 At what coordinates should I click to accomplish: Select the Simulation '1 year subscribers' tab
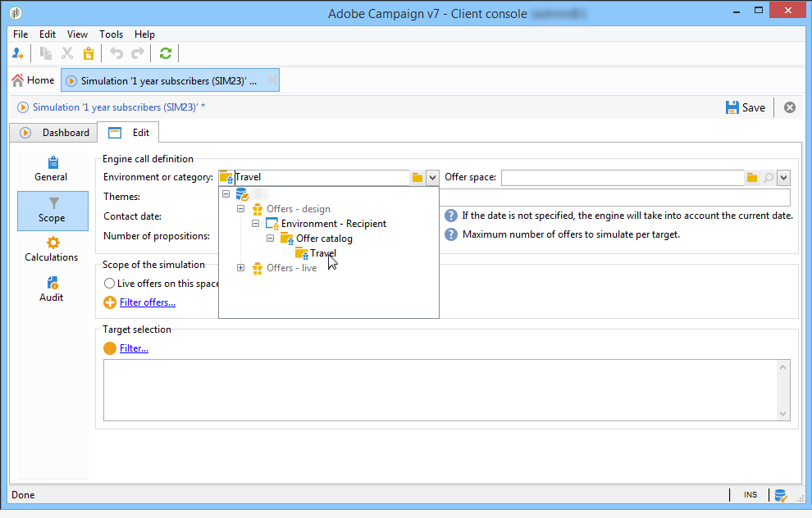click(x=170, y=80)
